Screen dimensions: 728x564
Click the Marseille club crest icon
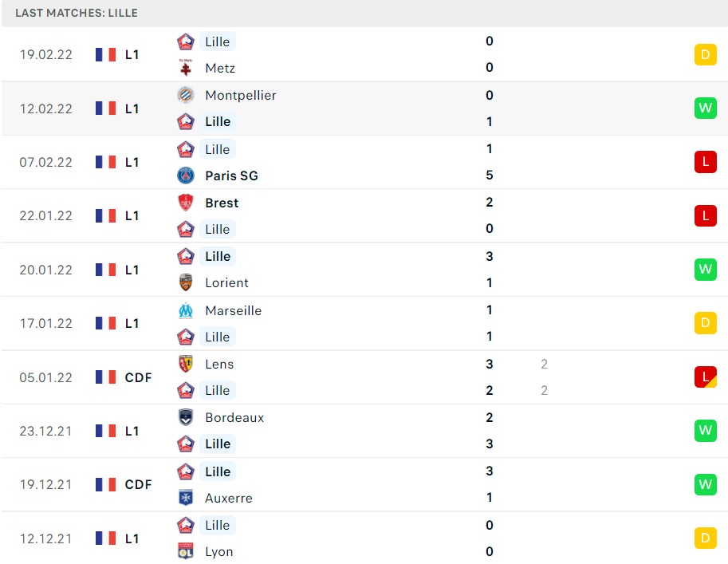pyautogui.click(x=186, y=310)
